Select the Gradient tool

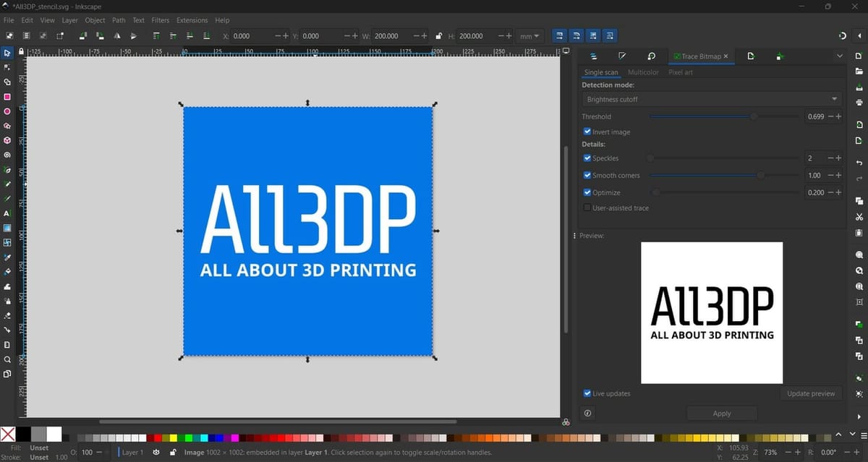pos(7,228)
